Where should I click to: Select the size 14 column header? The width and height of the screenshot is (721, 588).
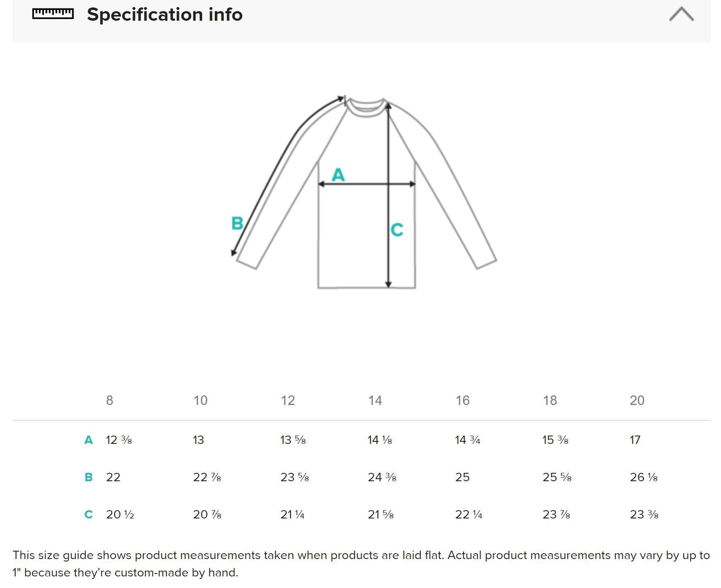375,400
